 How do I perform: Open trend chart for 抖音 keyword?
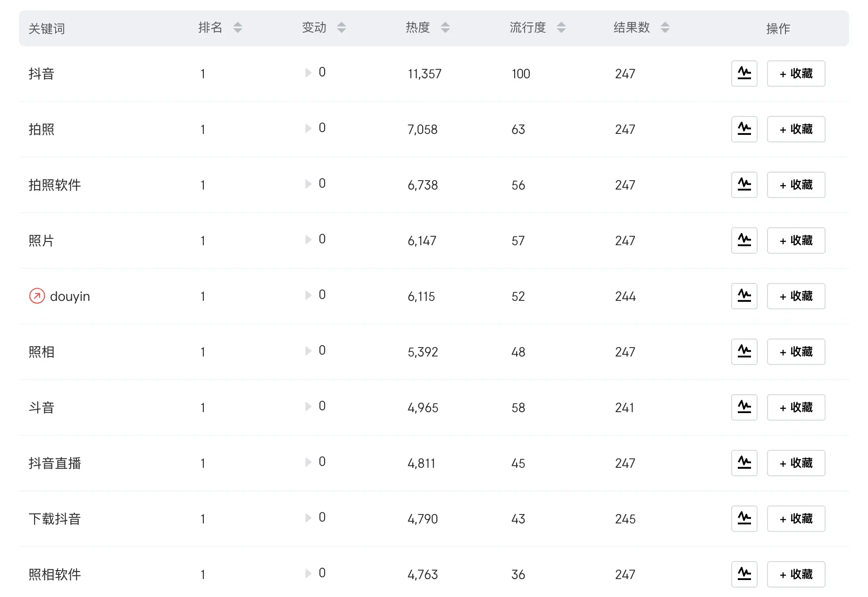[x=744, y=74]
